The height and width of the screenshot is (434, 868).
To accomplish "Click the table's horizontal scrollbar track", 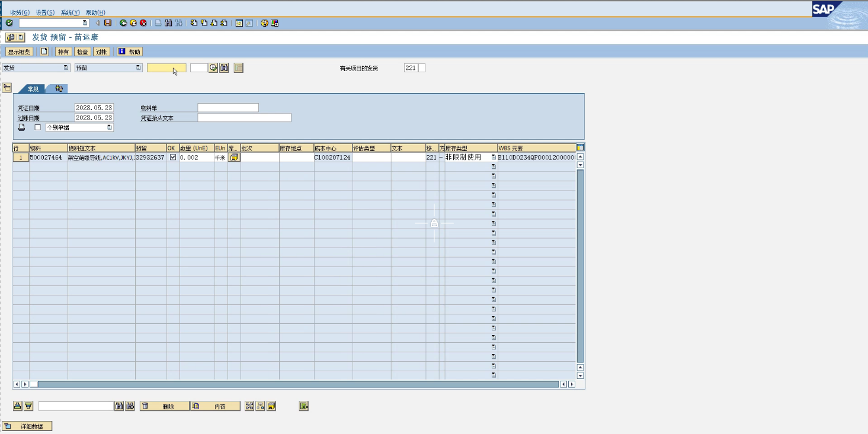I will [x=296, y=384].
